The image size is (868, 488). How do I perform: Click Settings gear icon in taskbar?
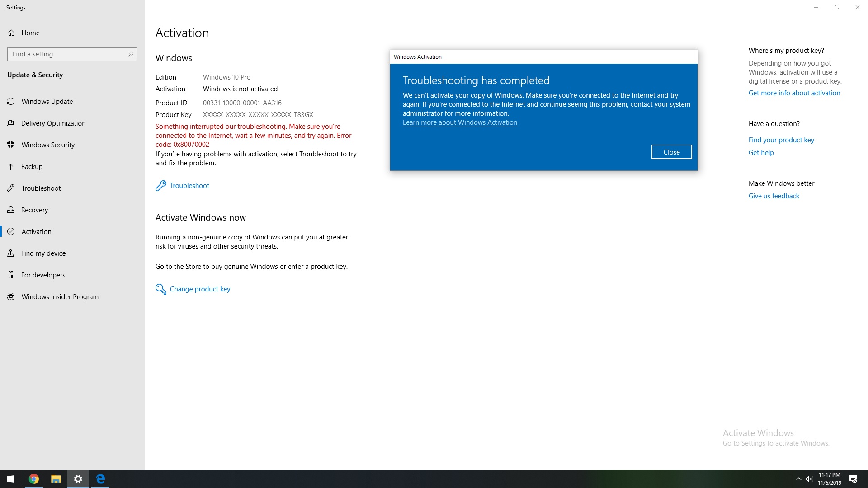(x=78, y=479)
